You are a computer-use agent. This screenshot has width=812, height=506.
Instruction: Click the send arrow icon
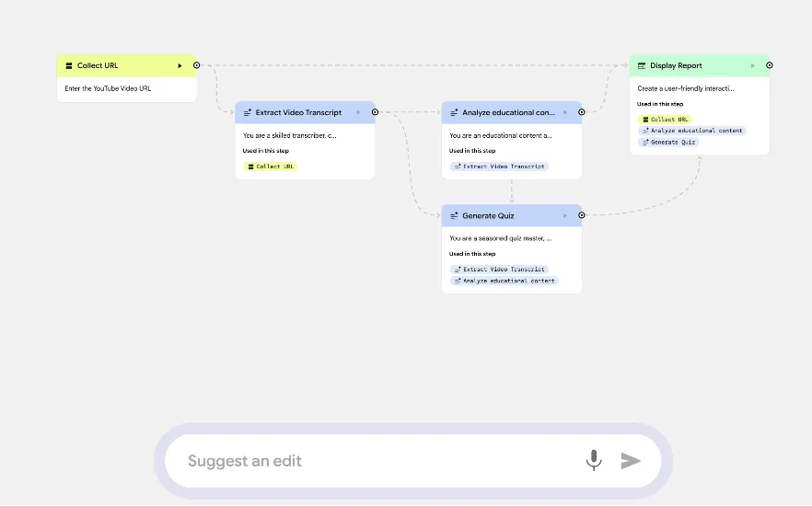[x=631, y=461]
